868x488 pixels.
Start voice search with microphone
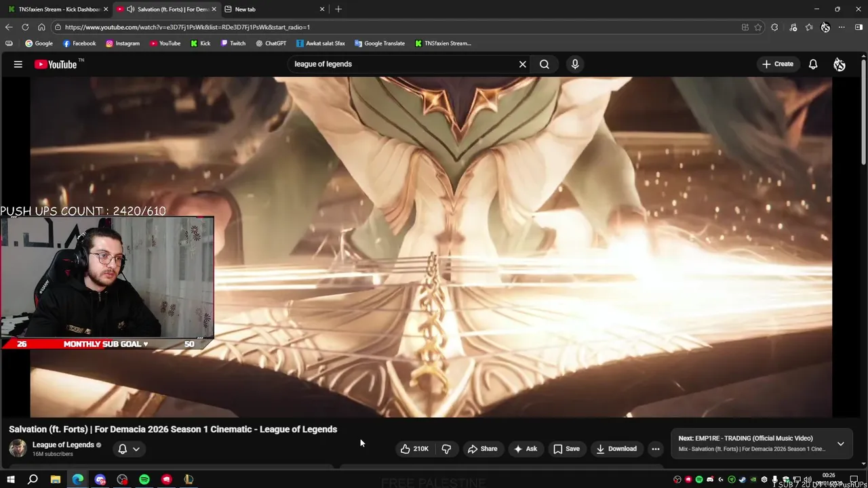pyautogui.click(x=575, y=64)
